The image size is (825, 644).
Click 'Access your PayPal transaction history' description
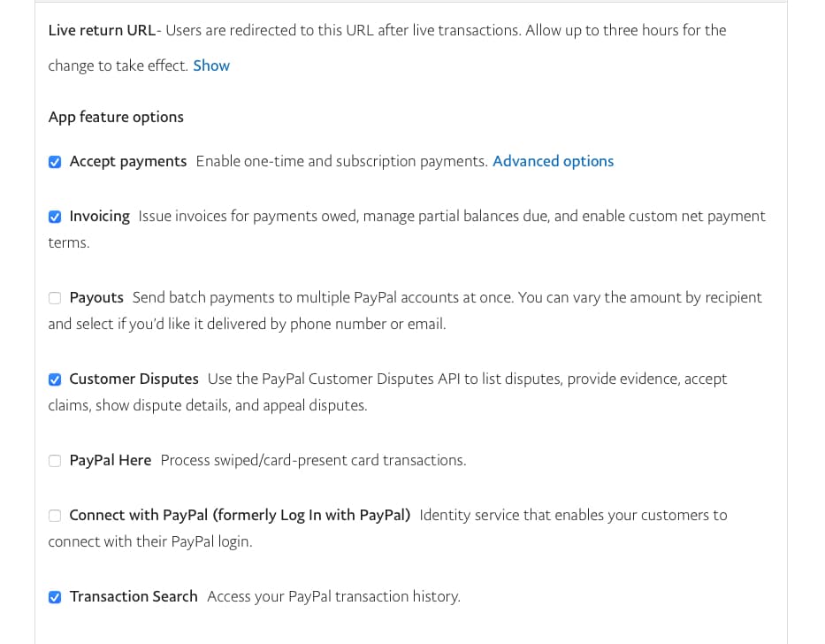pyautogui.click(x=333, y=596)
